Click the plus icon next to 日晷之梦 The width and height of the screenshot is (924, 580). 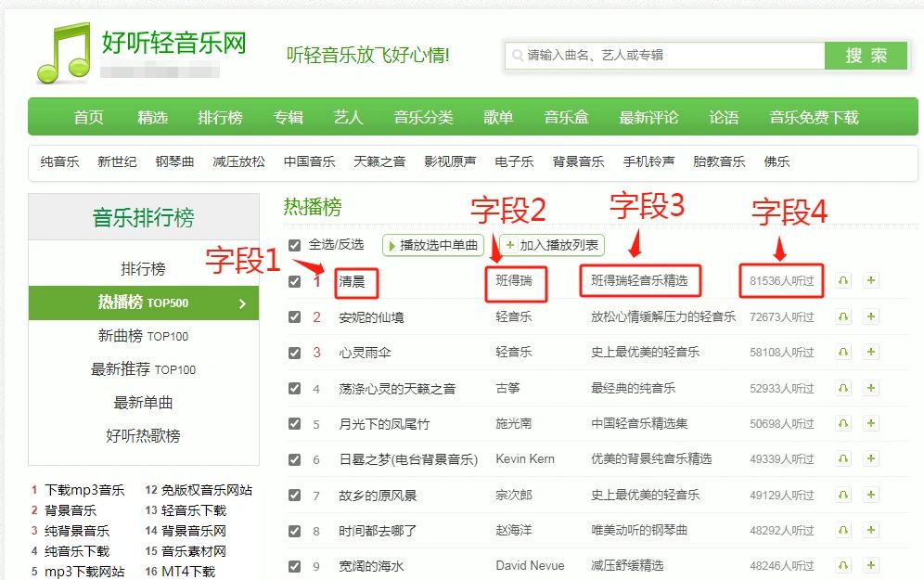coord(870,458)
